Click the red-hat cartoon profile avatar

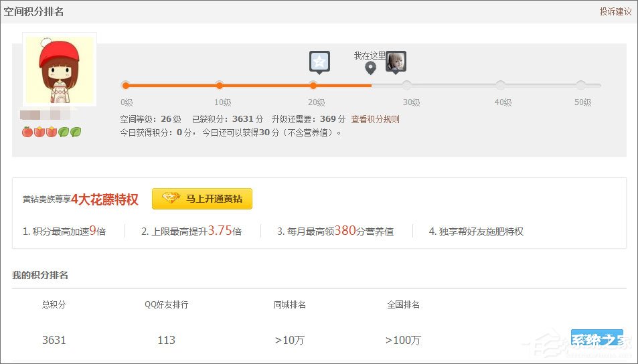[60, 70]
